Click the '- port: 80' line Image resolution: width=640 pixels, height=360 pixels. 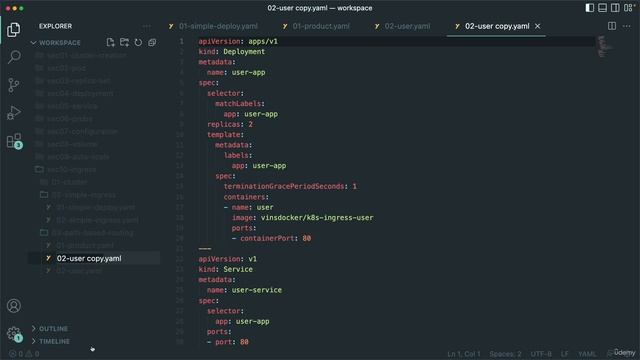click(x=227, y=342)
